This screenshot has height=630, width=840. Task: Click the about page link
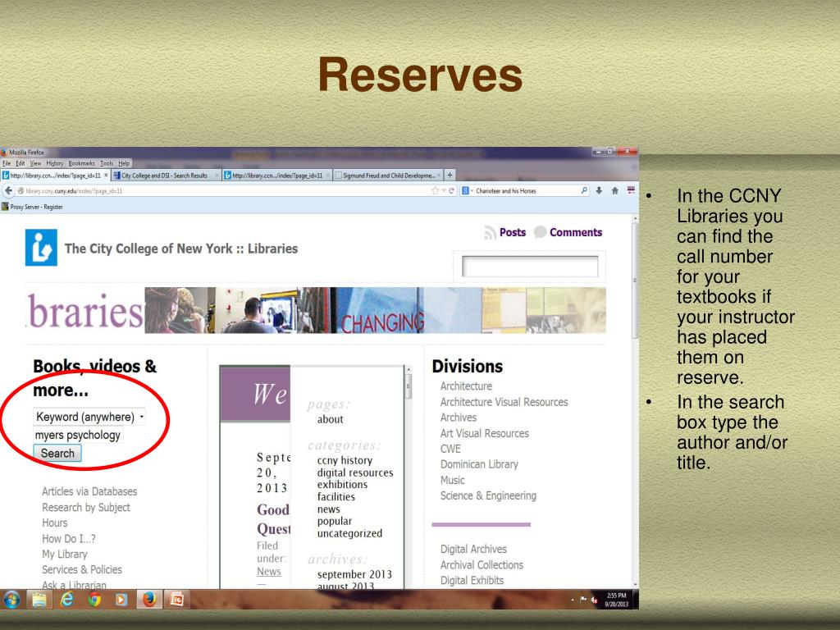(x=330, y=419)
